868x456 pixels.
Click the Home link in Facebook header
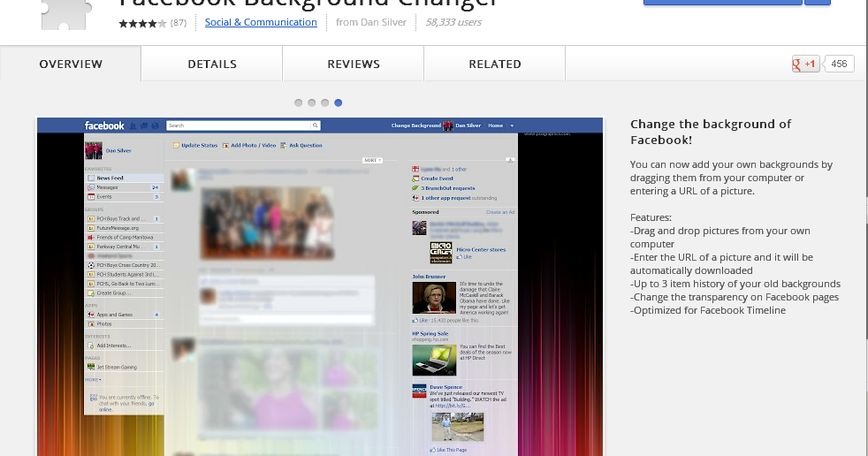tap(496, 125)
